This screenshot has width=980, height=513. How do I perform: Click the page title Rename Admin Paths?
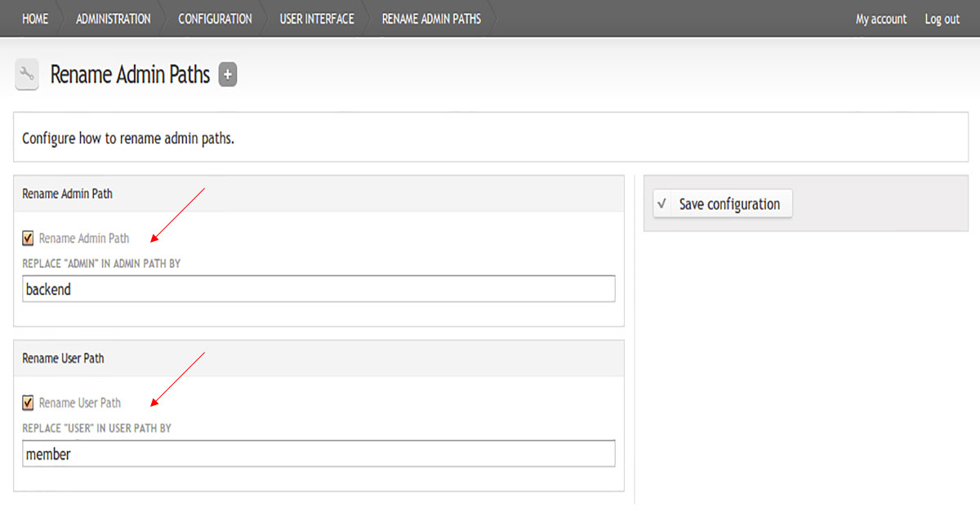pyautogui.click(x=131, y=74)
